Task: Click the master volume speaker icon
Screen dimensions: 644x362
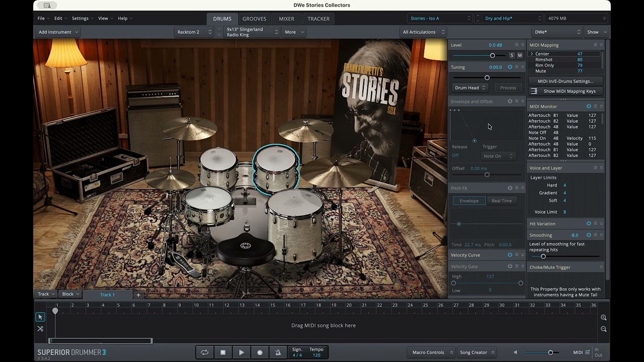Action: [x=515, y=352]
